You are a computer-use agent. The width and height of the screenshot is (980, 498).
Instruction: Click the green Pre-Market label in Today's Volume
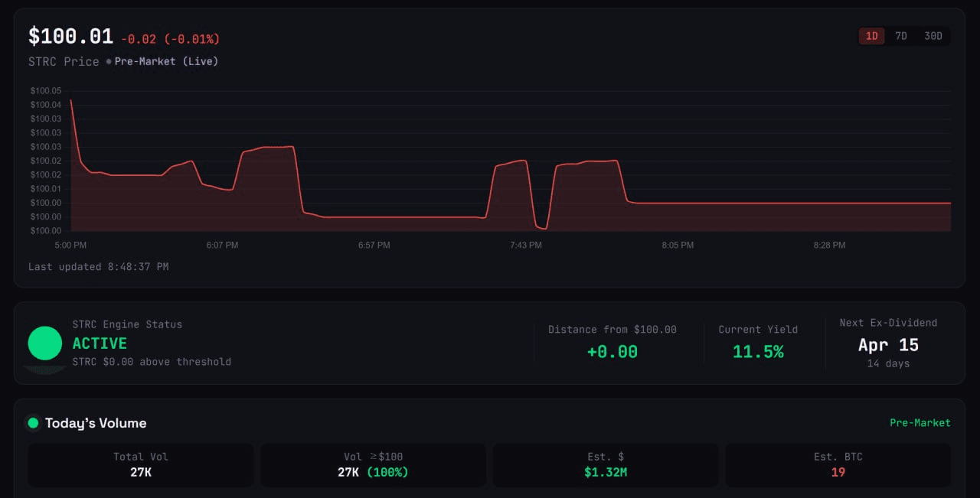click(920, 423)
